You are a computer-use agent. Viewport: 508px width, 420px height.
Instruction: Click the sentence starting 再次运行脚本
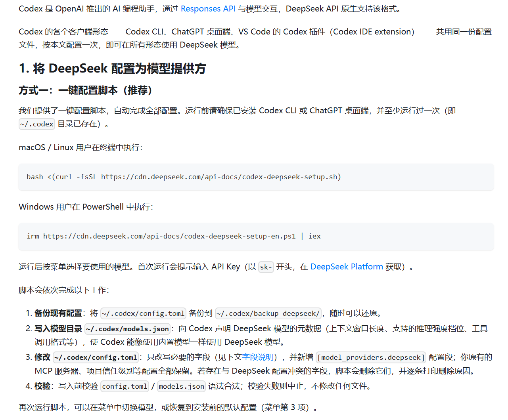click(168, 407)
